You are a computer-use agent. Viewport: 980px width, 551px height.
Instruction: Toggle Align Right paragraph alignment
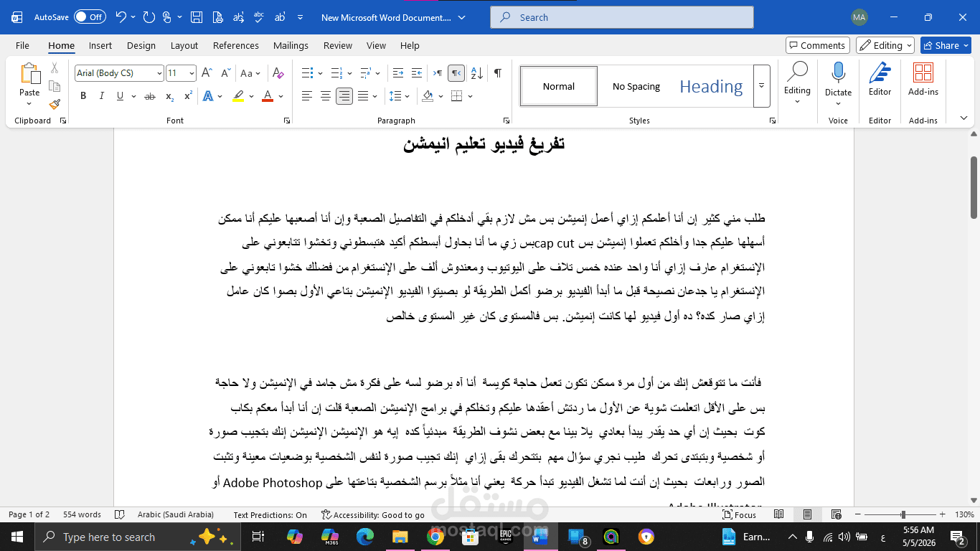point(344,96)
